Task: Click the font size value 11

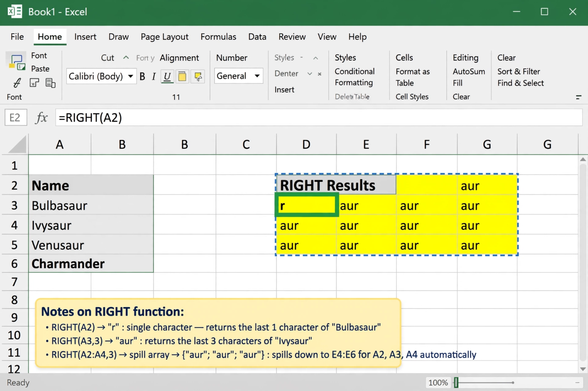Action: pos(176,97)
